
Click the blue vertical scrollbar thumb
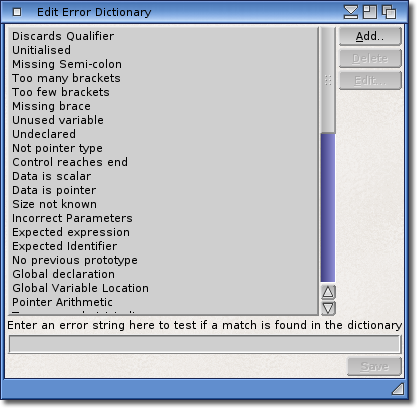[x=328, y=208]
